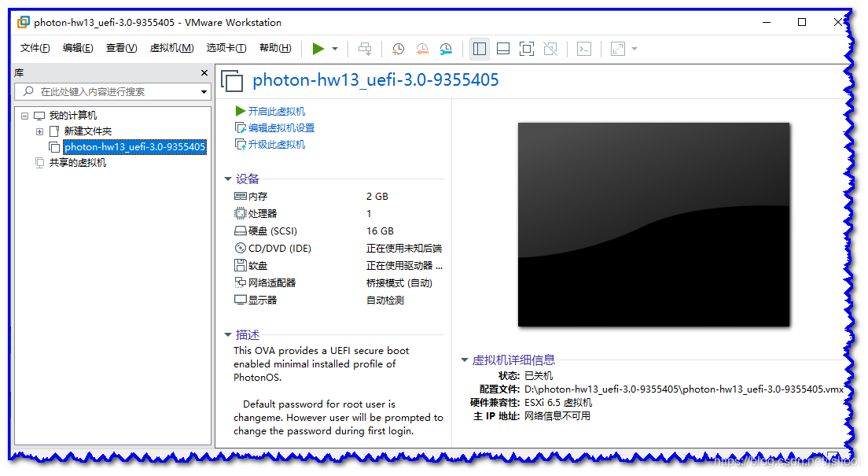
Task: Click the 开启此虚拟机 green play icon
Action: [241, 111]
